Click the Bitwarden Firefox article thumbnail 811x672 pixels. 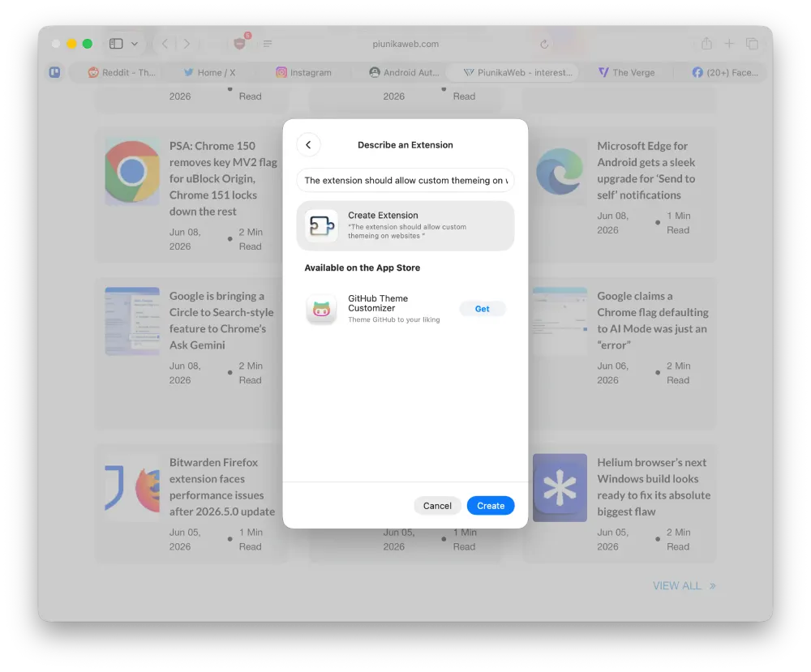pyautogui.click(x=132, y=487)
